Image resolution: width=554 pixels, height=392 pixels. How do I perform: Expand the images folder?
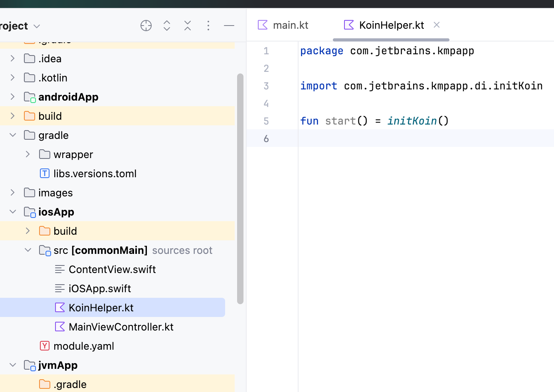pos(13,192)
